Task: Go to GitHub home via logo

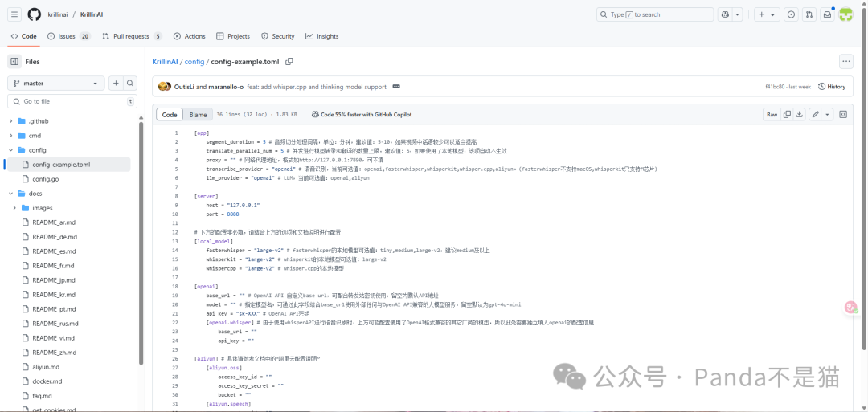Action: click(x=35, y=14)
